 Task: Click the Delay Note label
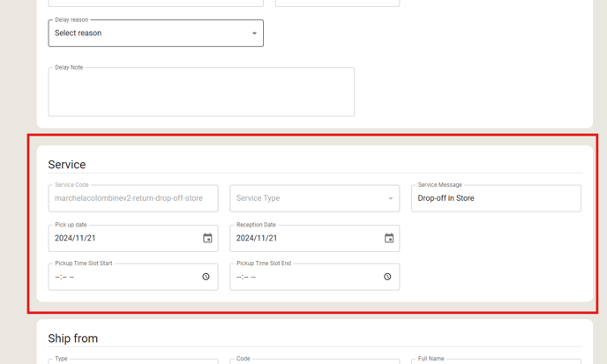69,67
